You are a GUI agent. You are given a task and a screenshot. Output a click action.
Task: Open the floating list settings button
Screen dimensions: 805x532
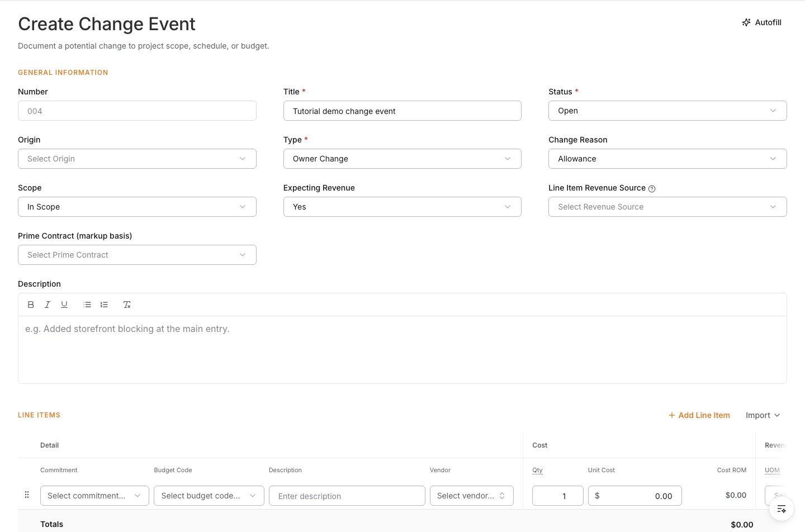[782, 509]
